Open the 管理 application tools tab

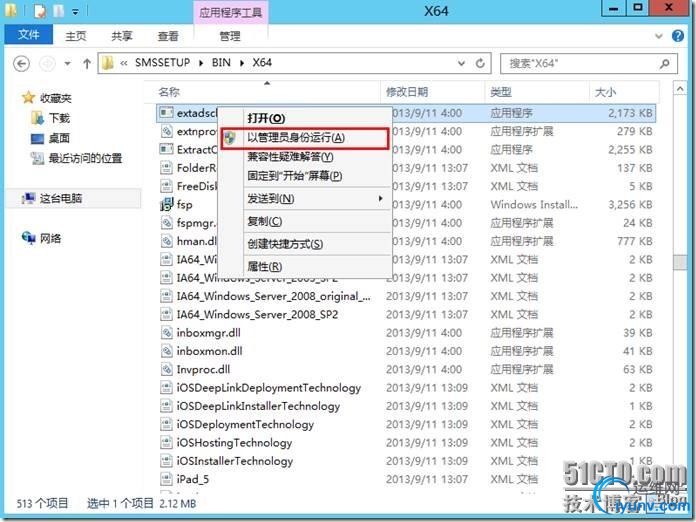point(230,36)
